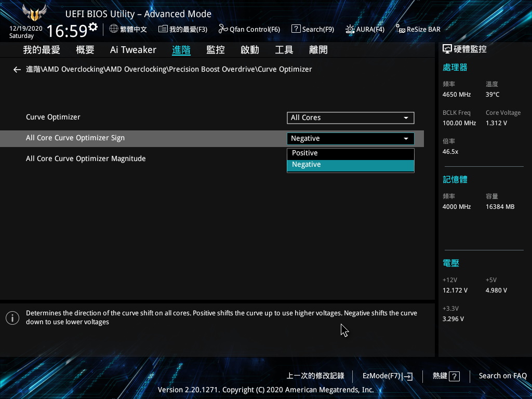532x399 pixels.
Task: Click the 100.00 MHz BCLK value
Action: pos(459,123)
